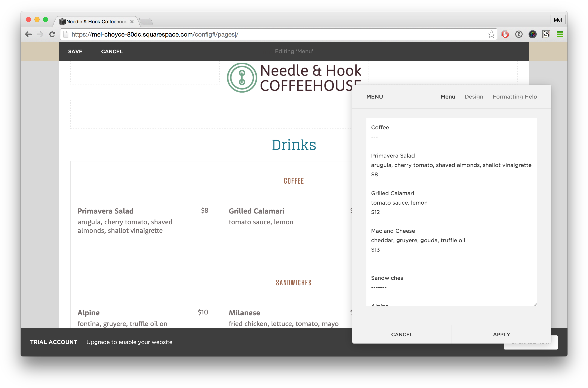Close the Needle & Hook Coffeehouse tab
The height and width of the screenshot is (388, 588).
132,22
